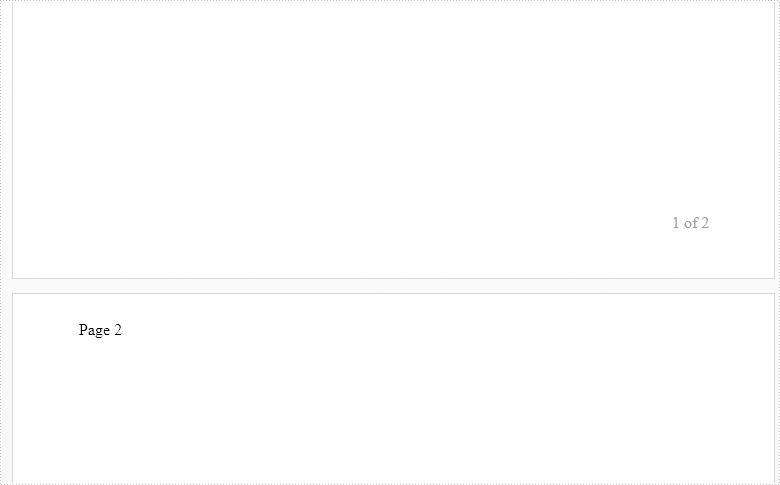
Task: Place cursor right after "Page 2" text
Action: (123, 330)
